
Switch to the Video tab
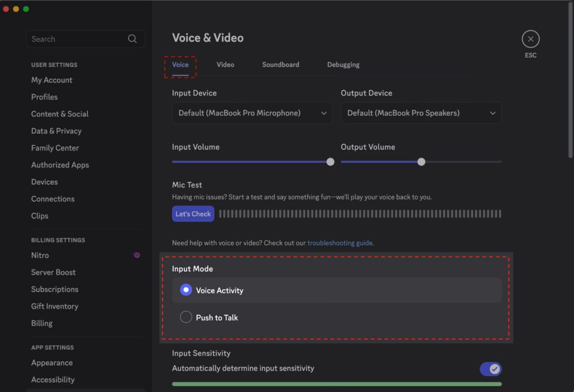tap(225, 64)
